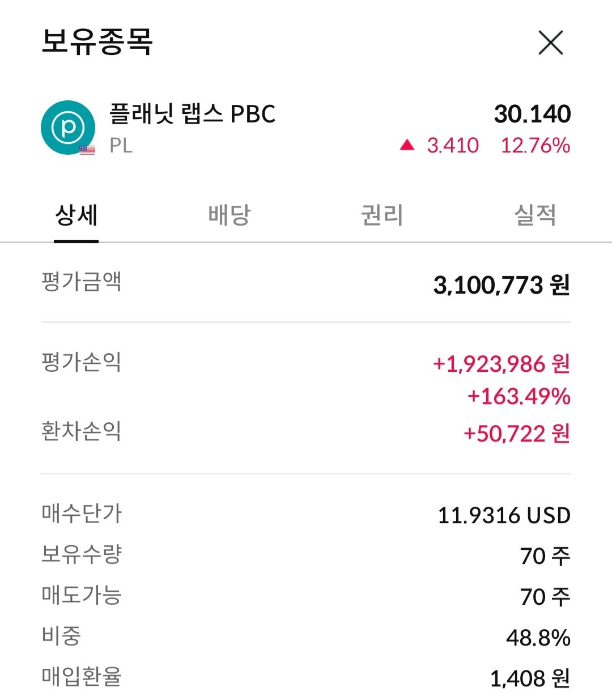Image resolution: width=612 pixels, height=700 pixels.
Task: Tap the 보유수량 70 주 value
Action: pos(545,556)
